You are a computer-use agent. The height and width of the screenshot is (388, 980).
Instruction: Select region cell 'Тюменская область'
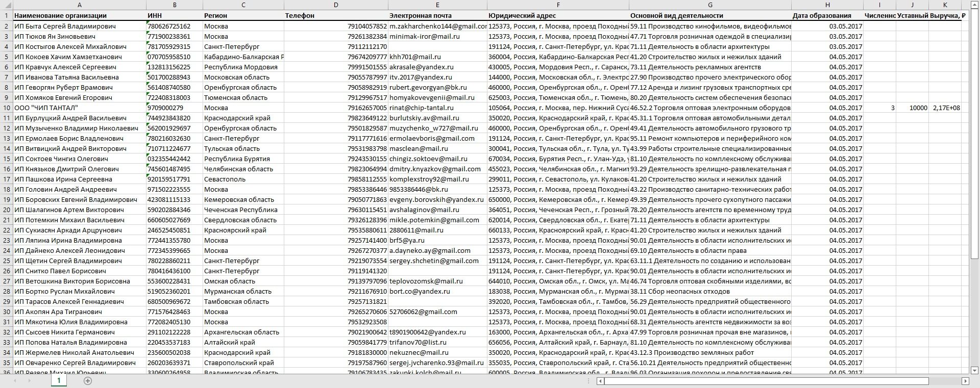click(x=243, y=97)
